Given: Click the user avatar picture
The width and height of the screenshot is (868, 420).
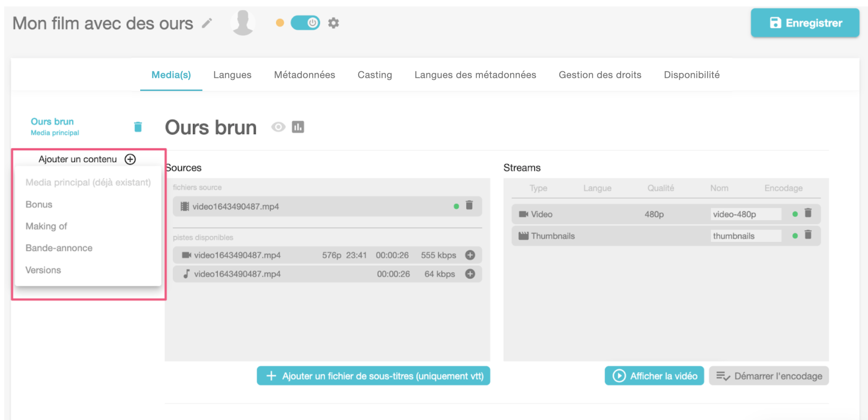Looking at the screenshot, I should click(x=243, y=23).
